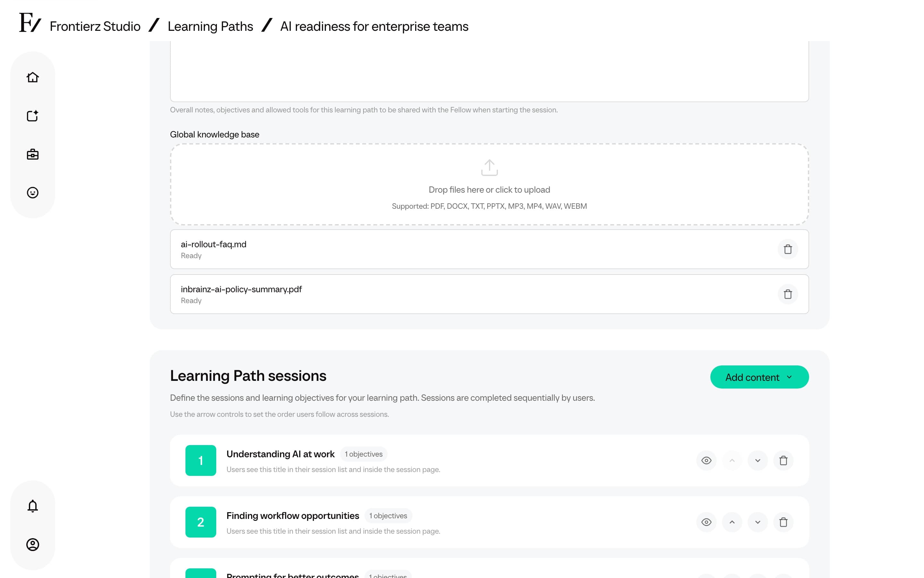Move Finding workflow opportunities session up

click(x=732, y=522)
